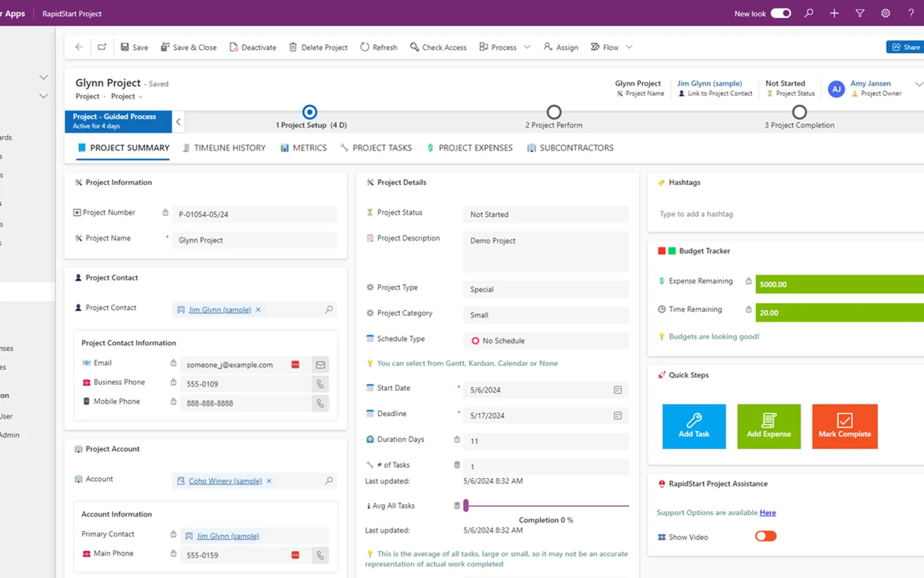Click Delete Project in toolbar
Screen dimensions: 924x578
tap(318, 47)
